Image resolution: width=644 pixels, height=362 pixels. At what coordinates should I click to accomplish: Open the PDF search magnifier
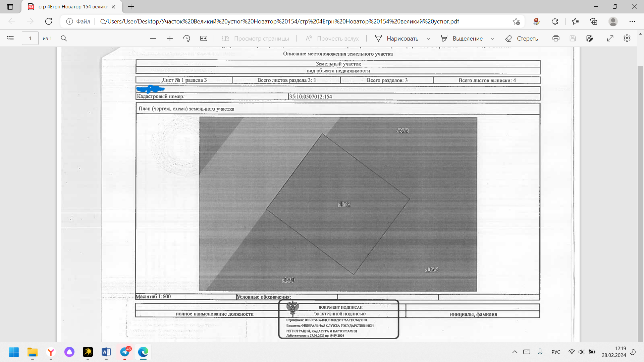[x=64, y=39]
